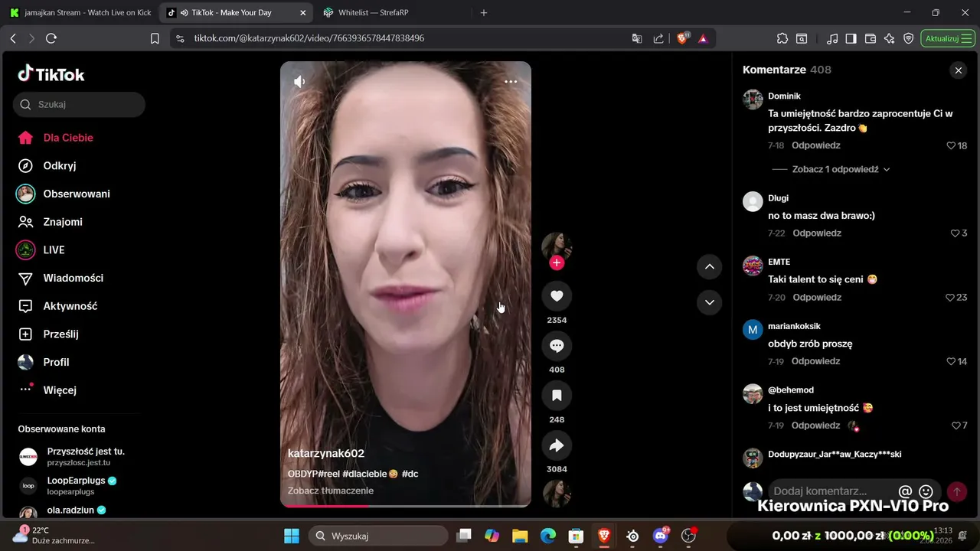
Task: Open Dla Ciebie feed
Action: coord(56,138)
